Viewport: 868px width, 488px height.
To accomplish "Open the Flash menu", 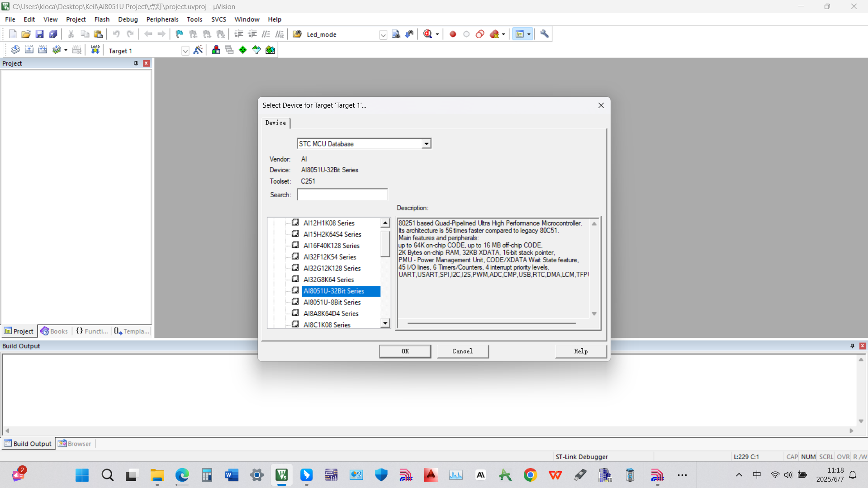I will coord(102,19).
